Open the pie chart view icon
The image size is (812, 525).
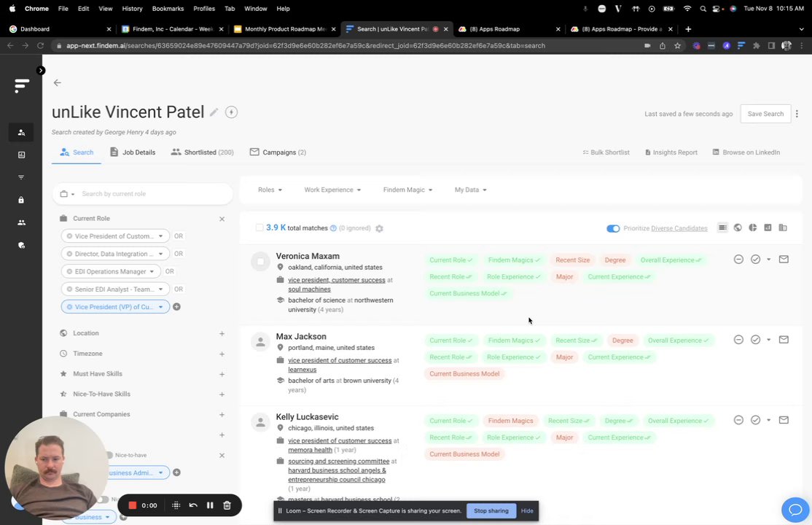pos(753,227)
